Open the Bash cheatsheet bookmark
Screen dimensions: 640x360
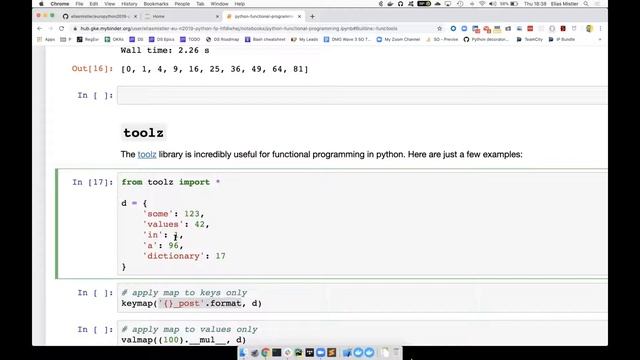click(265, 40)
